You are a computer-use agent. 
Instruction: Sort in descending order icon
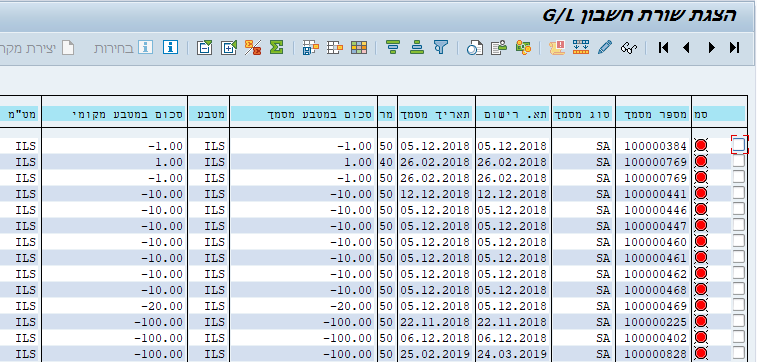[x=393, y=47]
